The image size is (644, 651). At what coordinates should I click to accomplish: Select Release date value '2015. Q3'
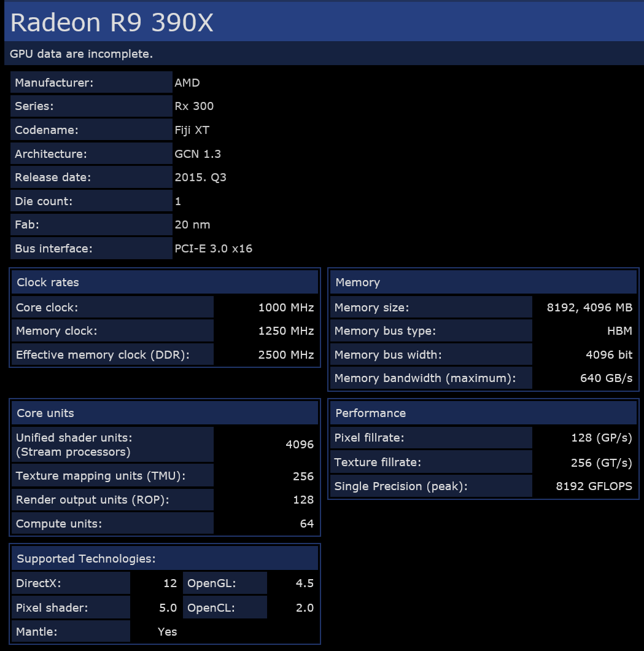200,177
